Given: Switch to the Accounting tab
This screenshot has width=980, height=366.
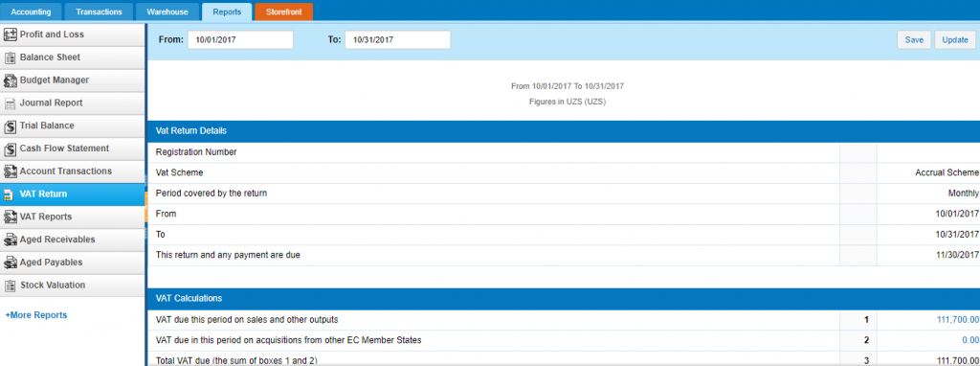Looking at the screenshot, I should [32, 11].
